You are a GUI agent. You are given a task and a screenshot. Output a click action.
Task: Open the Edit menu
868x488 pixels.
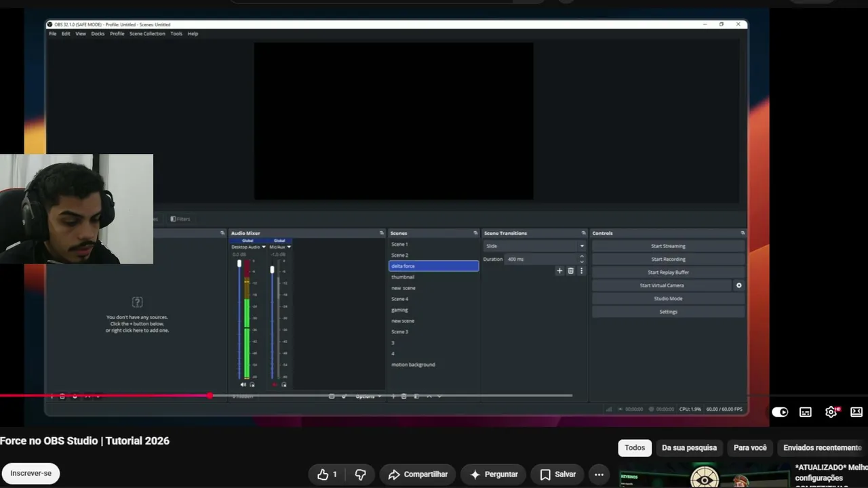coord(66,33)
